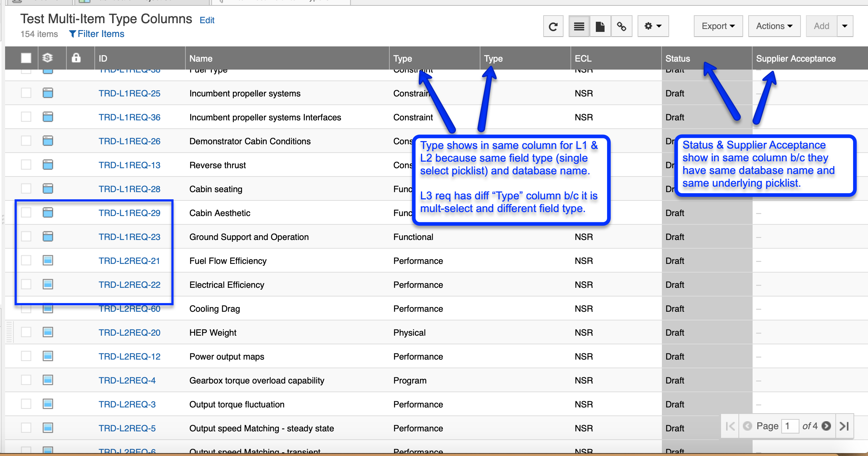This screenshot has width=868, height=456.
Task: Go to next page arrow icon
Action: point(826,426)
